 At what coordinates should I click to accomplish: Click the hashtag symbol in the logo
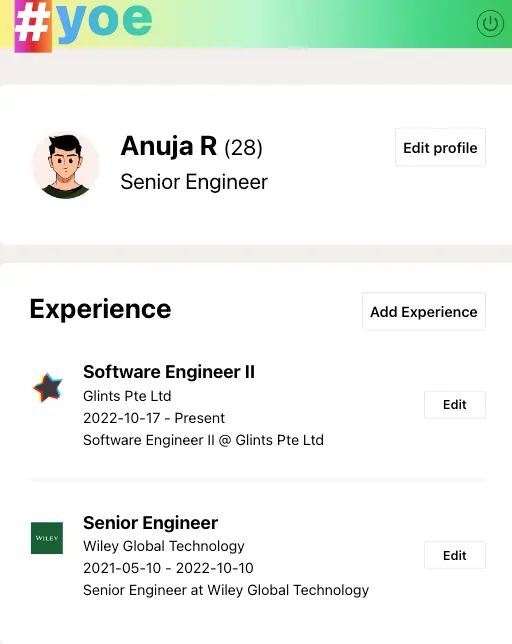pyautogui.click(x=33, y=26)
